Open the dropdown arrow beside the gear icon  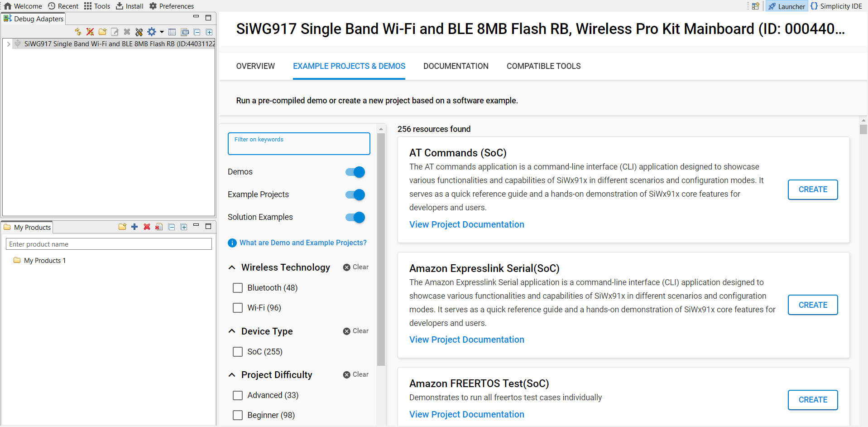pyautogui.click(x=162, y=32)
